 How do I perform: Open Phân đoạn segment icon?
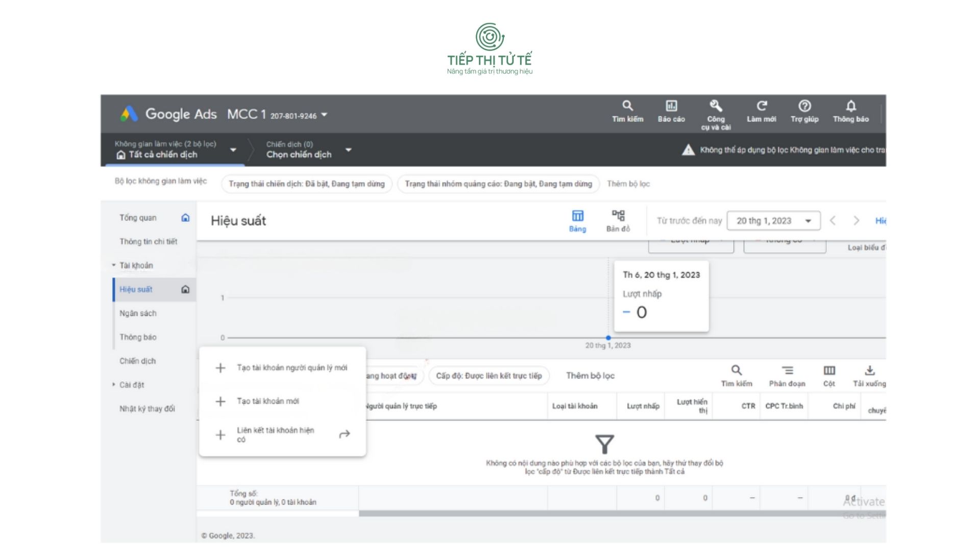point(787,371)
